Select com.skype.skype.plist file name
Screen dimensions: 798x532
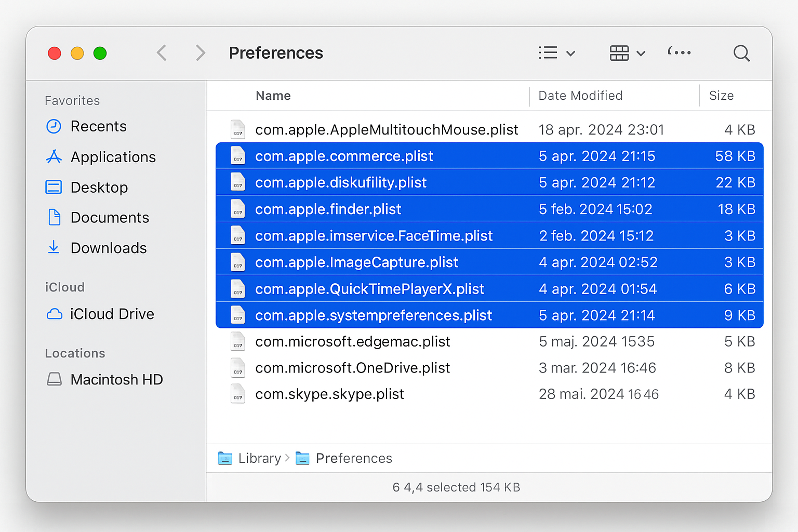329,394
